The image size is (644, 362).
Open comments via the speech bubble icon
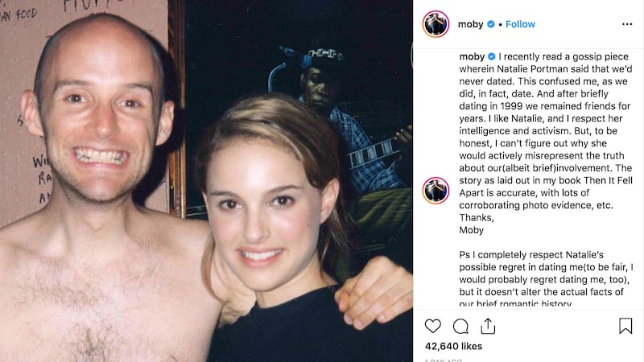pos(460,326)
